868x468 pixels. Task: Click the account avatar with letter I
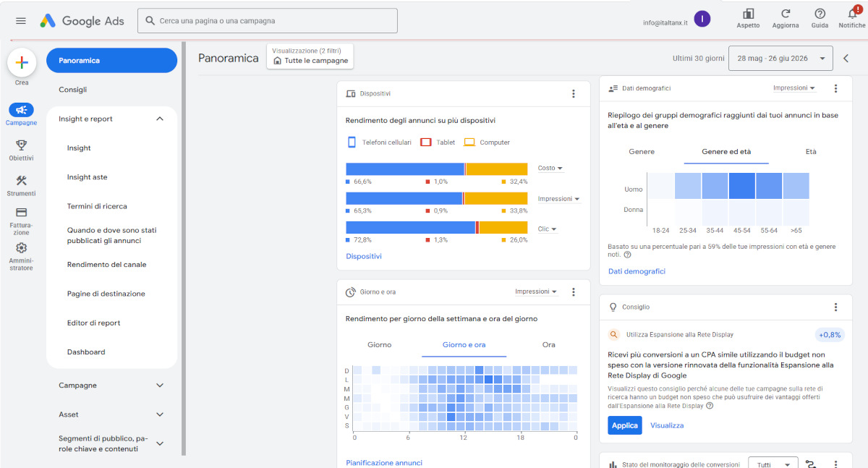(702, 19)
